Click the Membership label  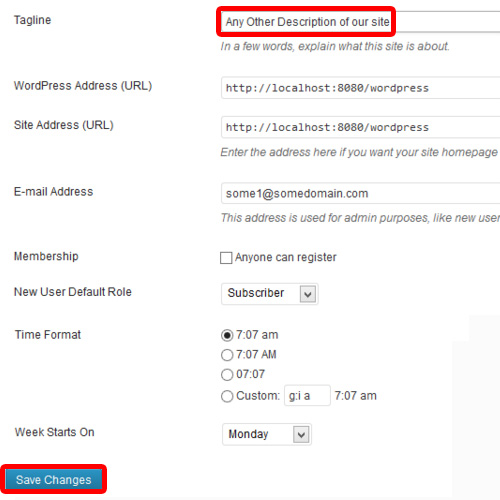click(x=46, y=256)
